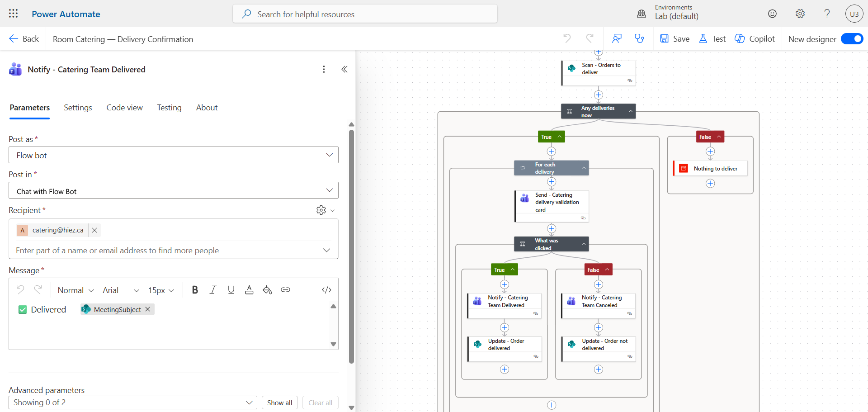Open Copilot
868x412 pixels.
click(x=755, y=39)
